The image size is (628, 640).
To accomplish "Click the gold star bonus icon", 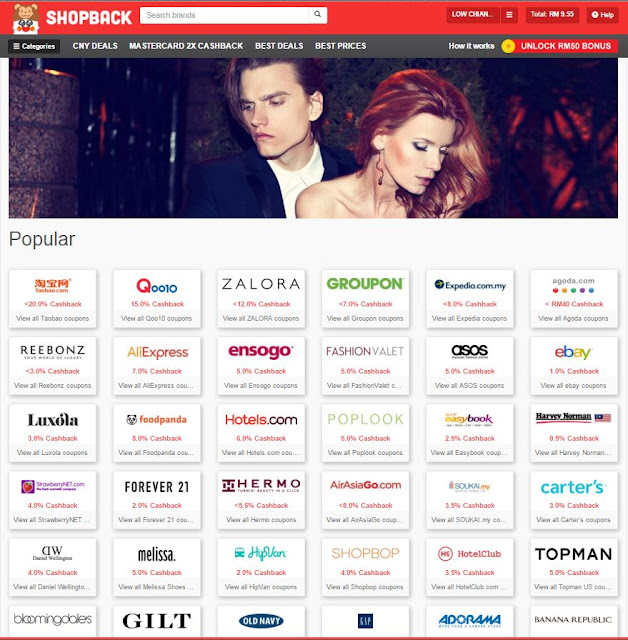I will pos(508,46).
